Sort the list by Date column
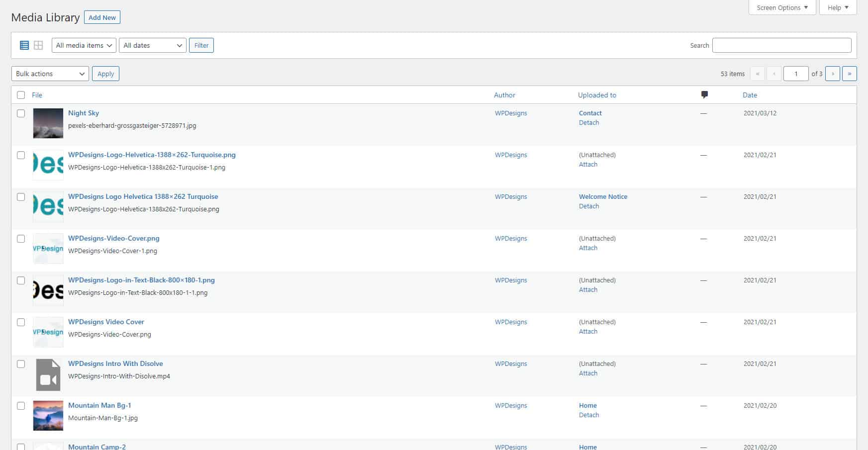868x450 pixels. 750,95
